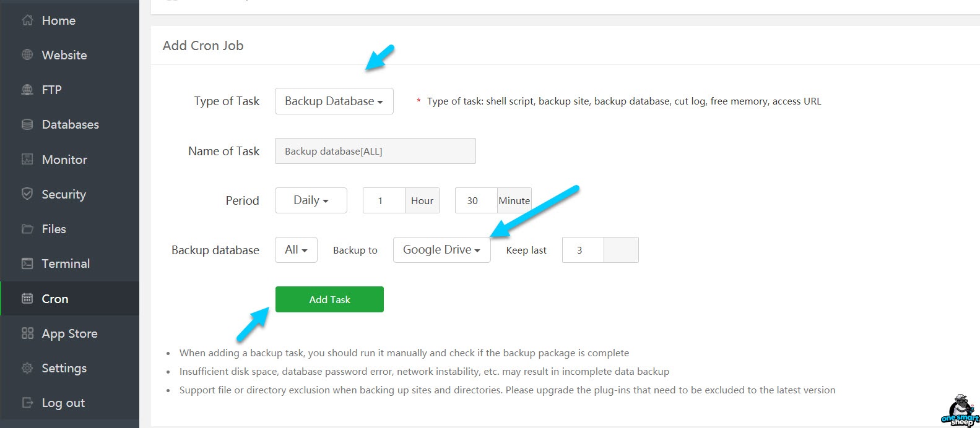The height and width of the screenshot is (428, 980).
Task: Click the Log out door icon
Action: click(x=27, y=403)
